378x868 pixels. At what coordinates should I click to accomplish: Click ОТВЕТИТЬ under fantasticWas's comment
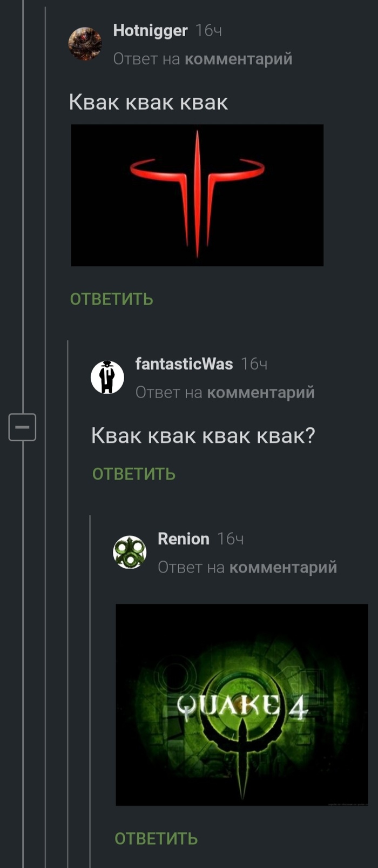point(134,474)
